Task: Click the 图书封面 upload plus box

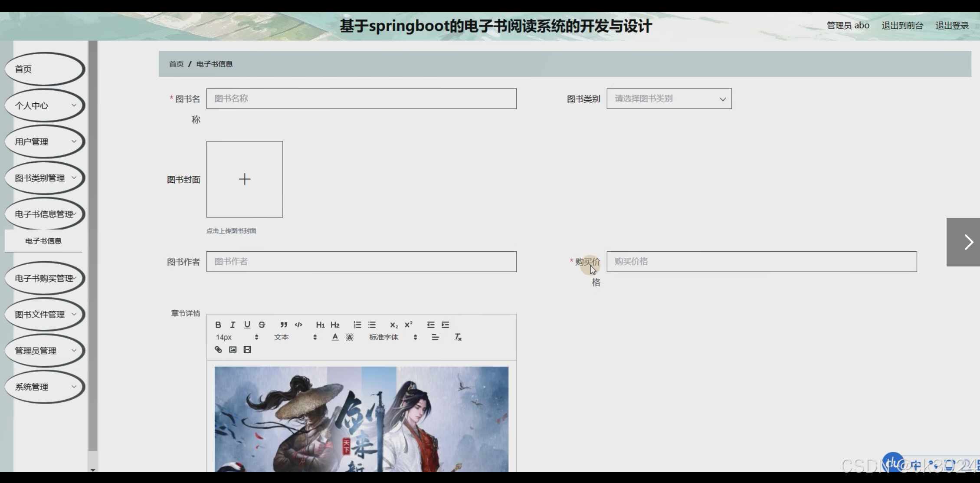Action: pos(245,179)
